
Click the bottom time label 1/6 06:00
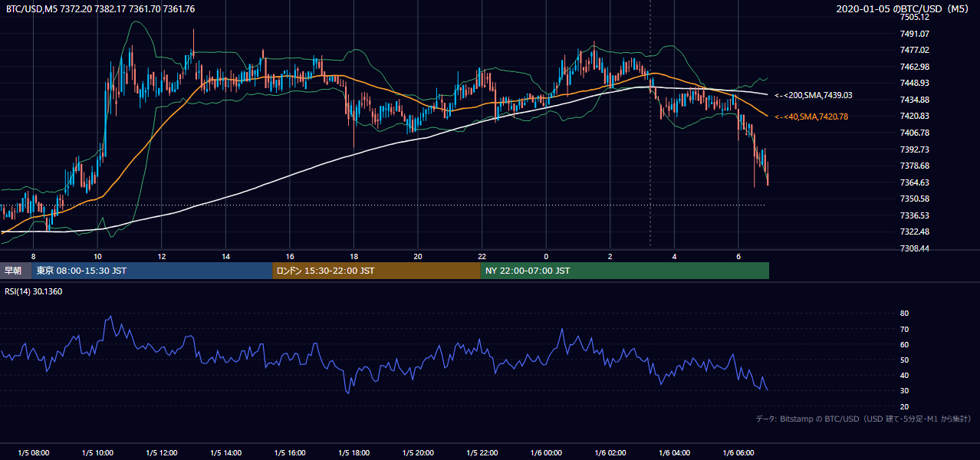(738, 453)
